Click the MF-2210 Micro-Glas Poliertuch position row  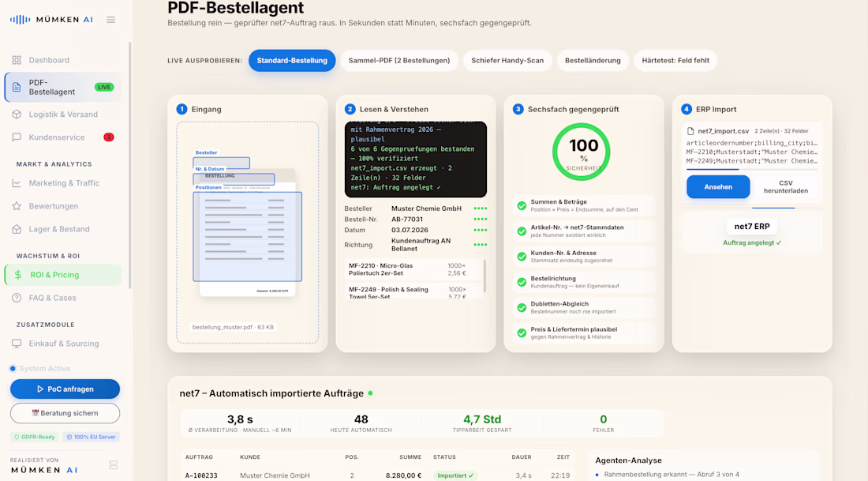click(x=413, y=269)
